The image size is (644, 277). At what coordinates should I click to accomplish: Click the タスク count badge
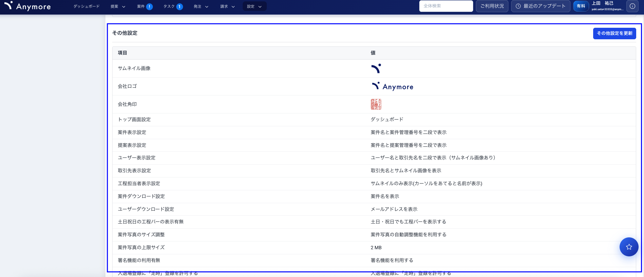(x=180, y=6)
